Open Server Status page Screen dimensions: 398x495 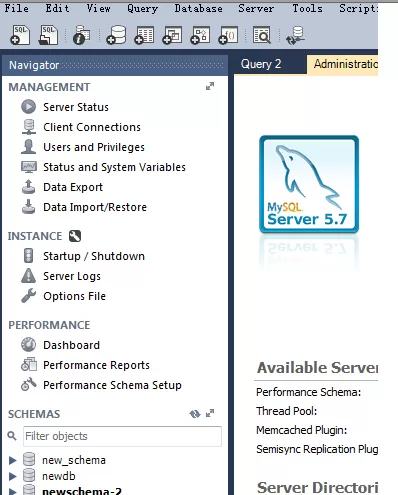pyautogui.click(x=76, y=107)
